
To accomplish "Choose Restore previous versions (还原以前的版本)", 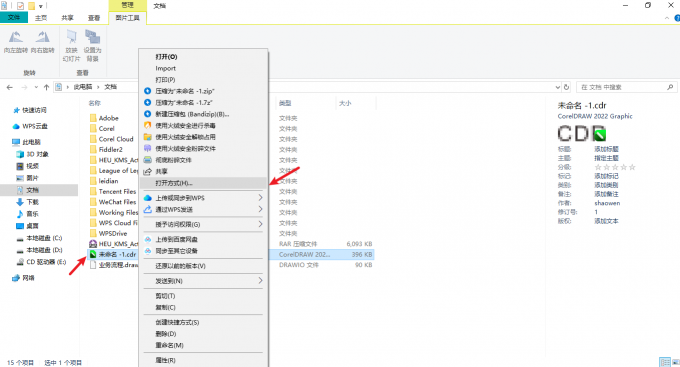I will (x=203, y=266).
